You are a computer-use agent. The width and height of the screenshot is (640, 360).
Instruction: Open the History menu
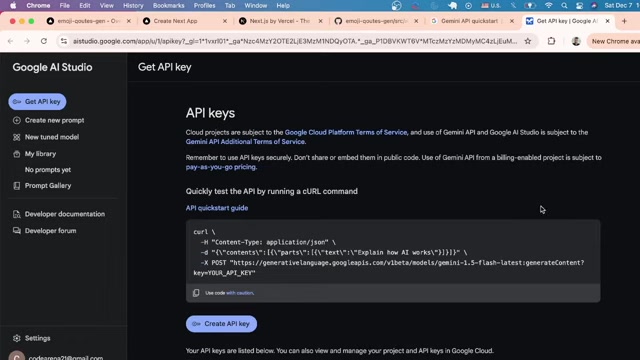tap(133, 6)
